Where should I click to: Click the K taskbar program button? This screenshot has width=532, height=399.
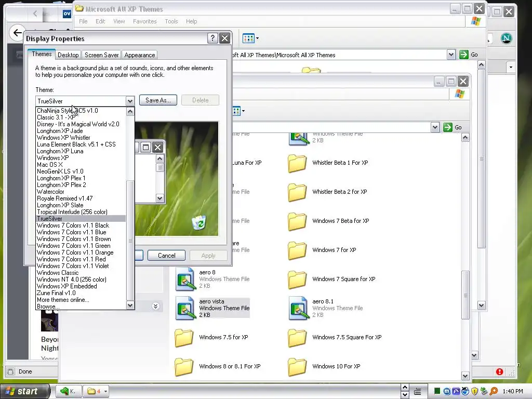click(68, 391)
